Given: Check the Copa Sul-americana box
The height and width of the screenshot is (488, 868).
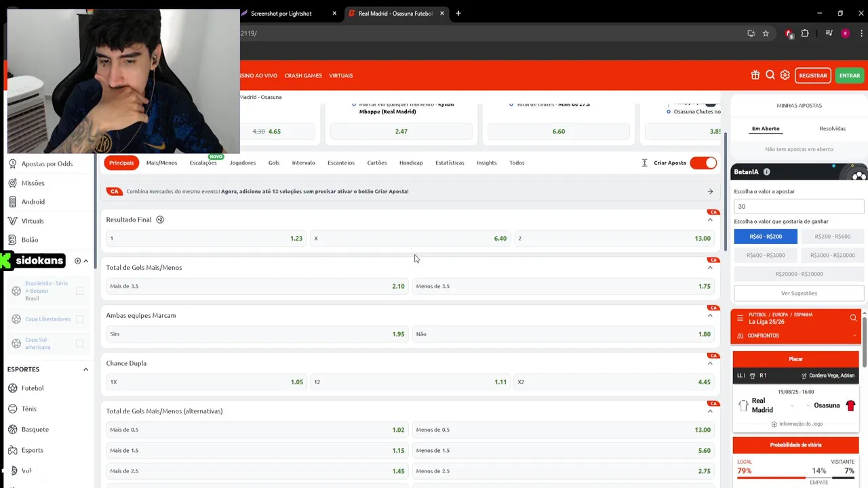Looking at the screenshot, I should 79,344.
